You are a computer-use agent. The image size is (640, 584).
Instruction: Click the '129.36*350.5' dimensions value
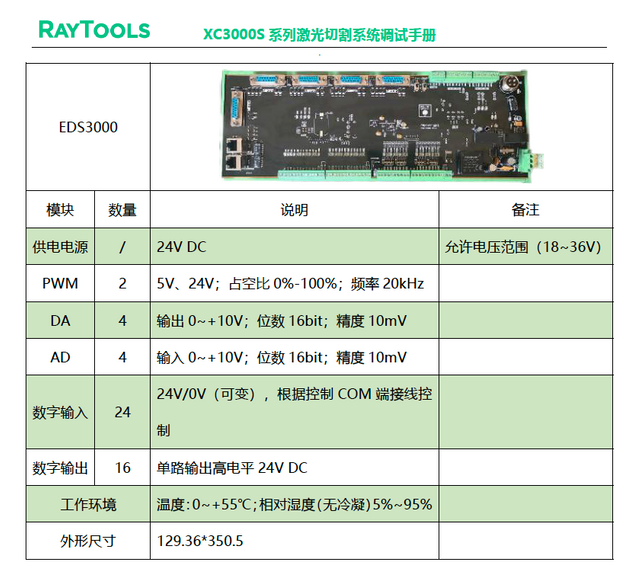(x=200, y=541)
